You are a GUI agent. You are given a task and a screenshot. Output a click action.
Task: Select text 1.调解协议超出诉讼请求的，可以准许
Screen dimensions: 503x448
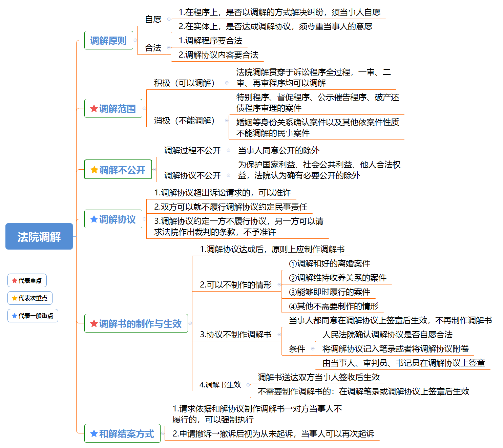coord(223,193)
